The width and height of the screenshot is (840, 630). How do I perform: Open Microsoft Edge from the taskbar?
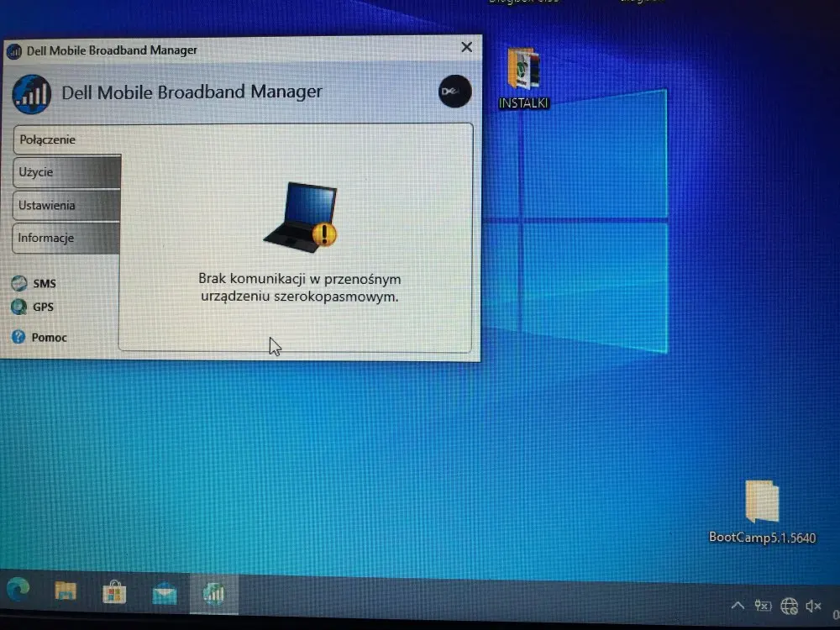18,591
